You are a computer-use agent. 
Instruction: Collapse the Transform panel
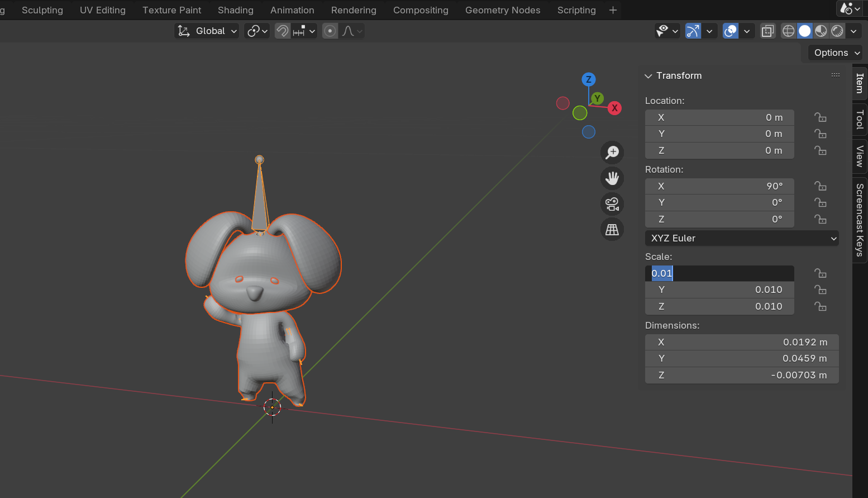coord(648,76)
